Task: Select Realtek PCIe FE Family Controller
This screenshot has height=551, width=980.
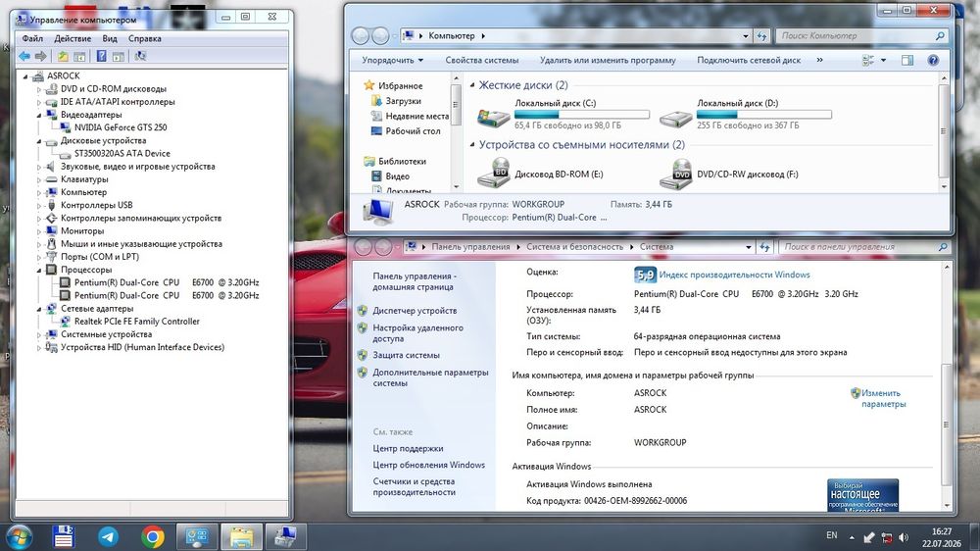Action: click(137, 322)
